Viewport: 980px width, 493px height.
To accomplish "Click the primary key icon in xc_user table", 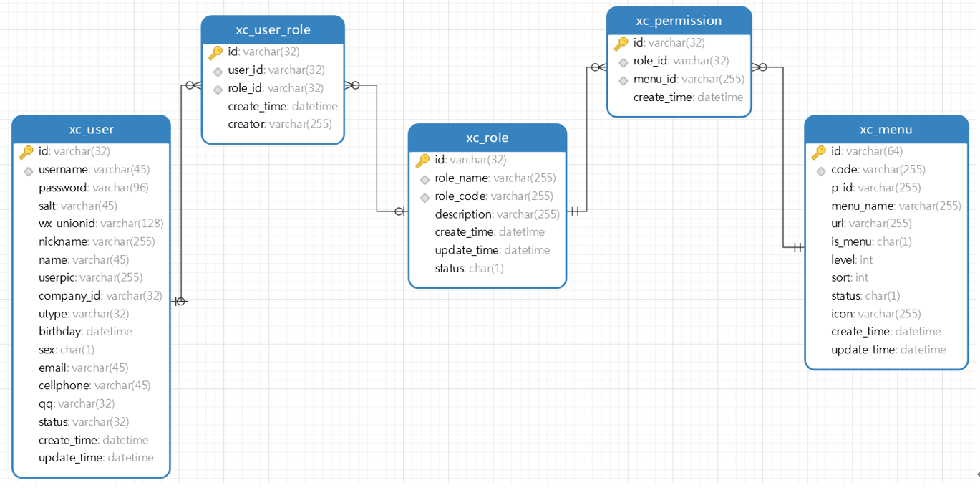I will 26,152.
